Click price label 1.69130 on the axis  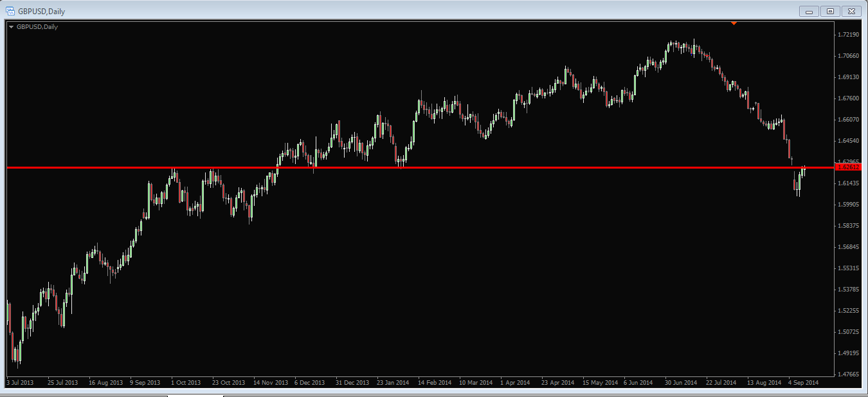point(849,77)
